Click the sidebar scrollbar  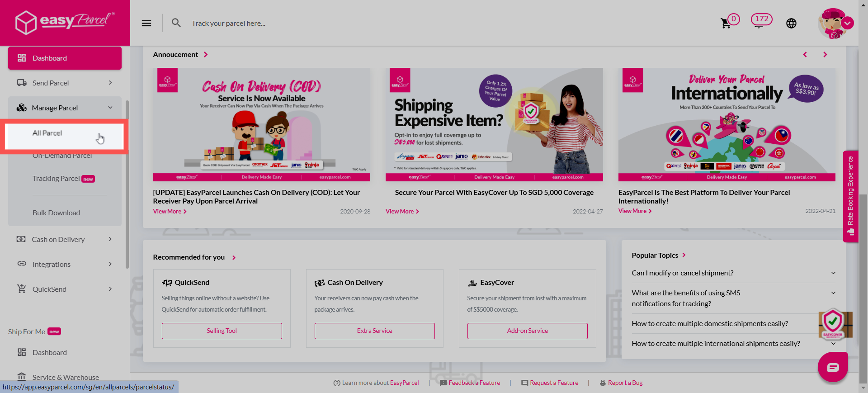click(x=127, y=185)
